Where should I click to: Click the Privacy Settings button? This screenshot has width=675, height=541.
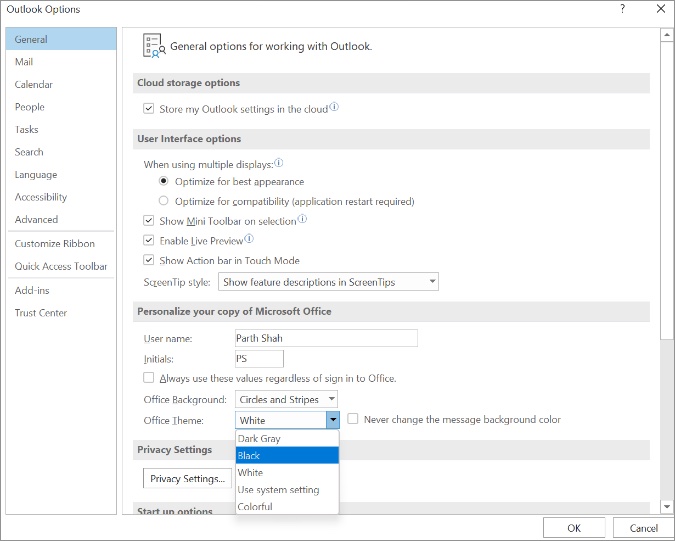[187, 479]
